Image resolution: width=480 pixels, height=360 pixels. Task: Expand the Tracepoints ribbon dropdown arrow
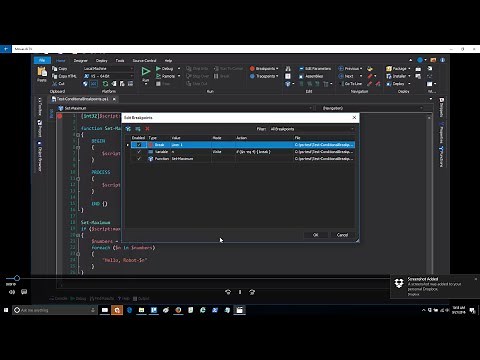[x=277, y=76]
